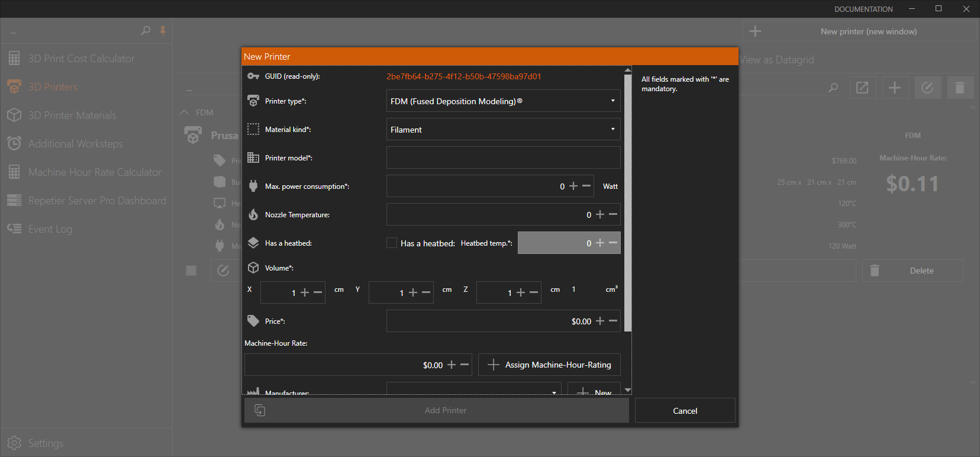Click Assign Machine-Hour-Rating button
Viewport: 980px width, 457px height.
[549, 365]
